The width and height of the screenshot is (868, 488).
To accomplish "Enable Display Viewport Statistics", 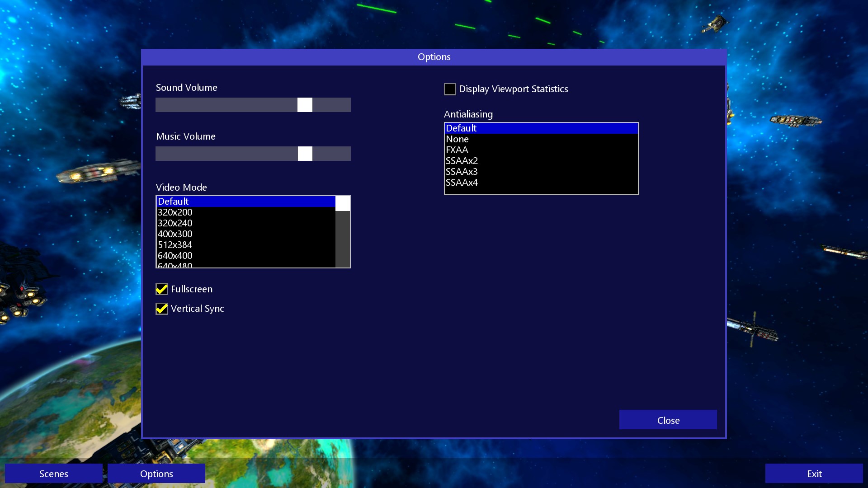I will tap(449, 88).
